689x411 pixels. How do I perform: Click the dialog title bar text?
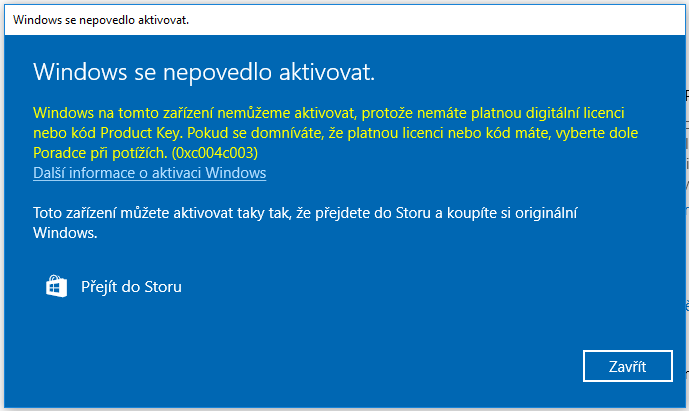pyautogui.click(x=101, y=20)
